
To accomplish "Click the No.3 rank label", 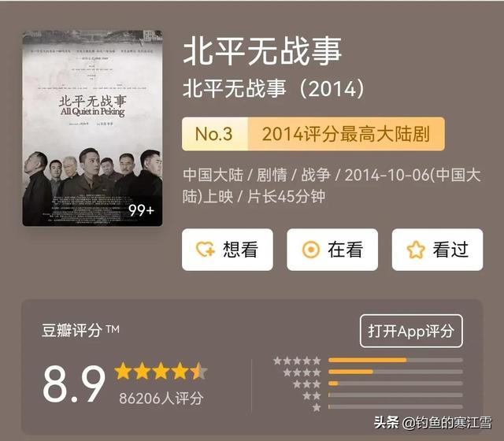I will pos(214,134).
